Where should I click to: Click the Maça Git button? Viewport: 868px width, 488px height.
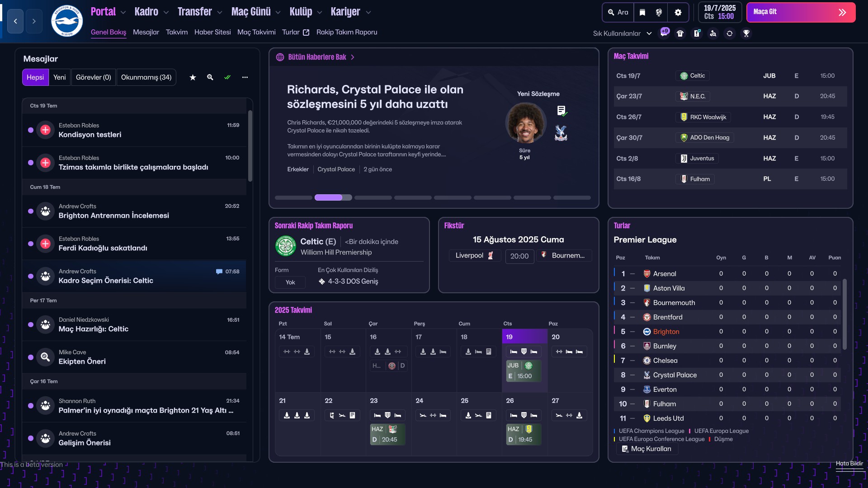coord(801,12)
